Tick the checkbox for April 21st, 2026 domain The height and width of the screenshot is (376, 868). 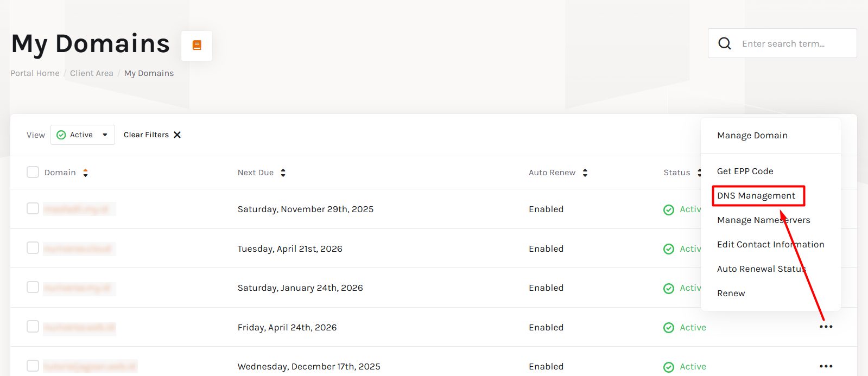[x=33, y=248]
